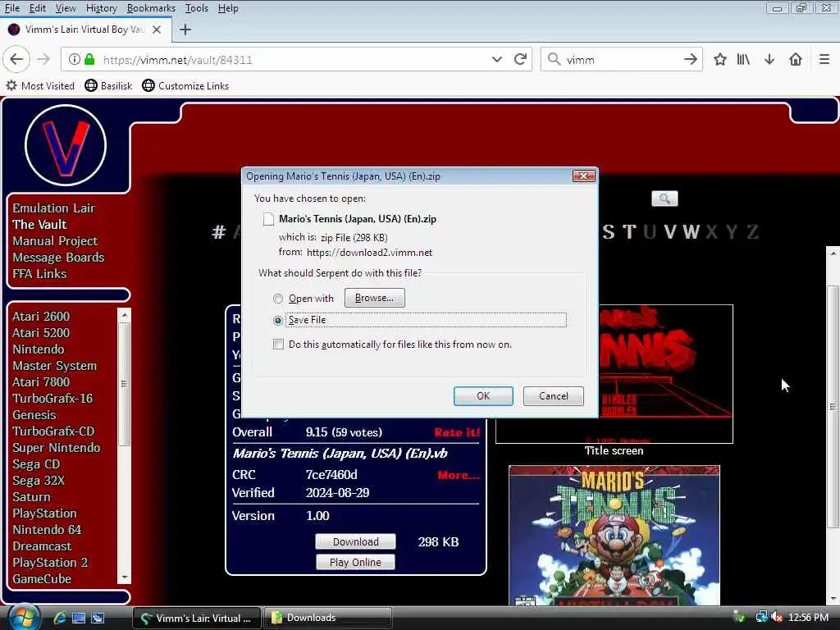Viewport: 840px width, 630px height.
Task: Click the page vertical scrollbar thumb
Action: click(x=833, y=407)
